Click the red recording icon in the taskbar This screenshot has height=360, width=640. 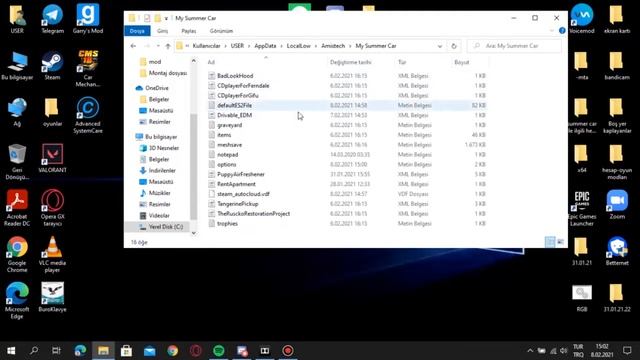click(x=288, y=351)
